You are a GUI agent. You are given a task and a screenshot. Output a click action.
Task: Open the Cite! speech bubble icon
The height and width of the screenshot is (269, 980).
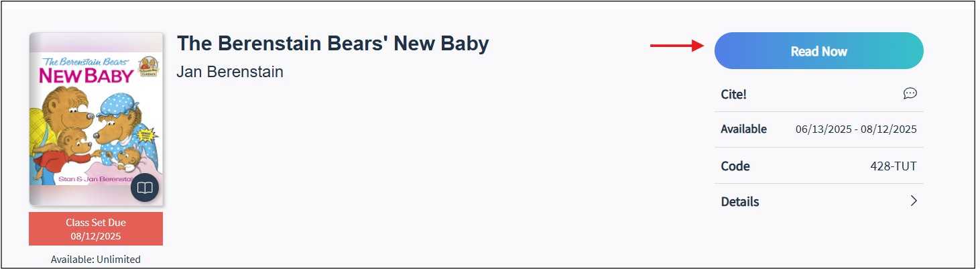(910, 93)
